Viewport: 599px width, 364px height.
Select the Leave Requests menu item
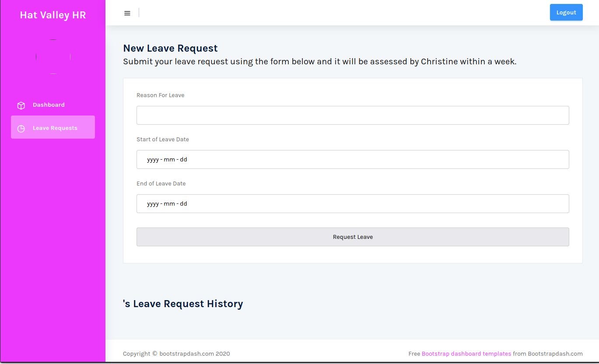pyautogui.click(x=55, y=128)
